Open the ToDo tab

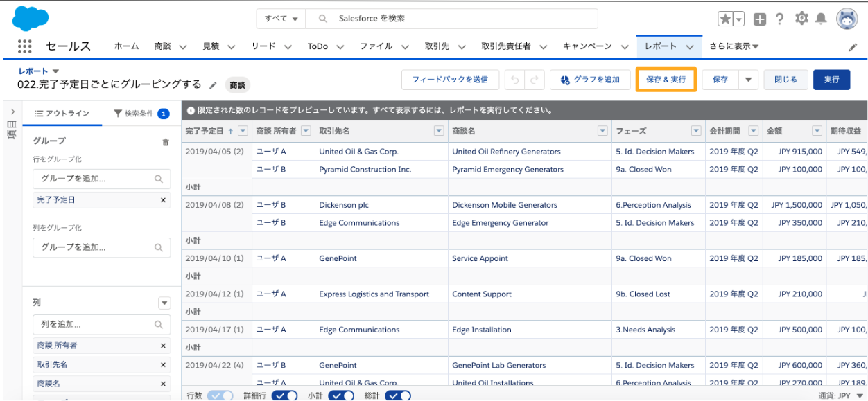point(318,46)
